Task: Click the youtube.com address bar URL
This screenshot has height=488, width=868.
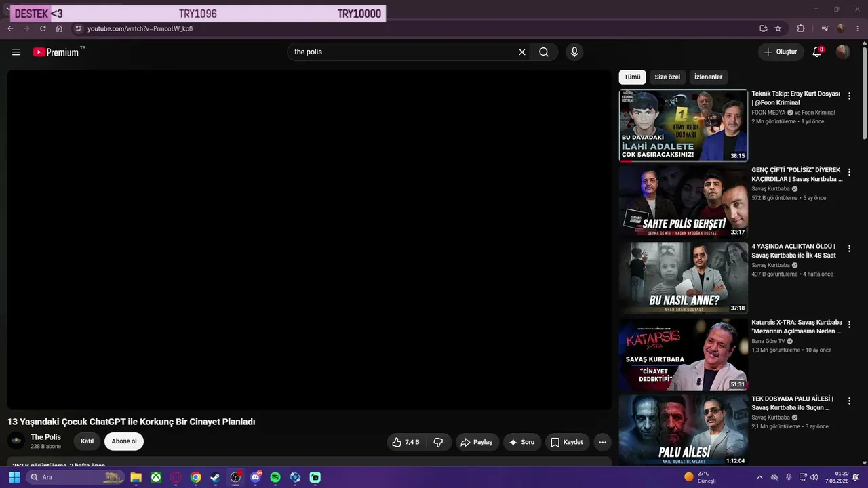Action: (140, 28)
